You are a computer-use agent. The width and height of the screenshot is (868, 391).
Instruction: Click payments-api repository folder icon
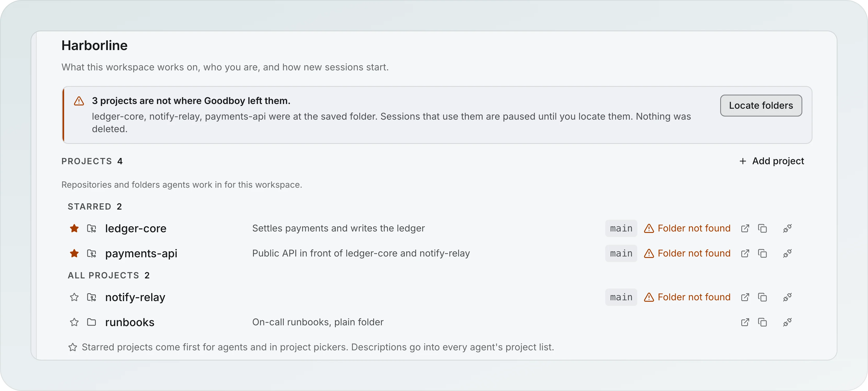coord(91,253)
